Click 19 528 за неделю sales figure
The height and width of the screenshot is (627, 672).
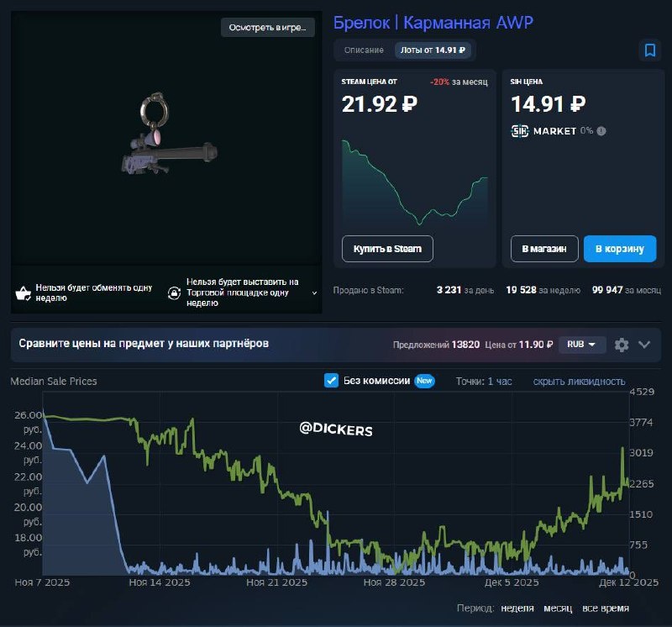point(543,290)
